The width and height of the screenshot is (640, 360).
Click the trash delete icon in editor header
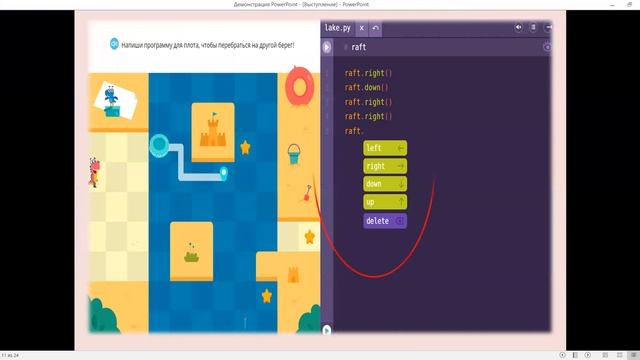(x=533, y=28)
